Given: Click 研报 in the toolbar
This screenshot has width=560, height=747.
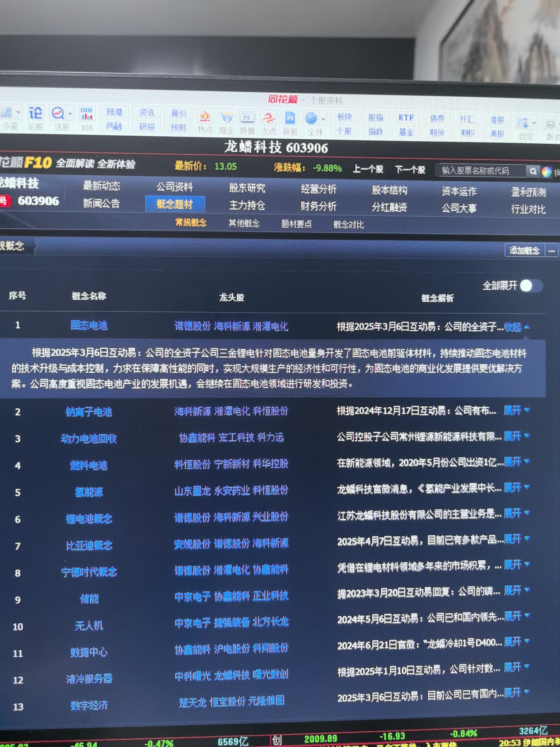Looking at the screenshot, I should 147,127.
